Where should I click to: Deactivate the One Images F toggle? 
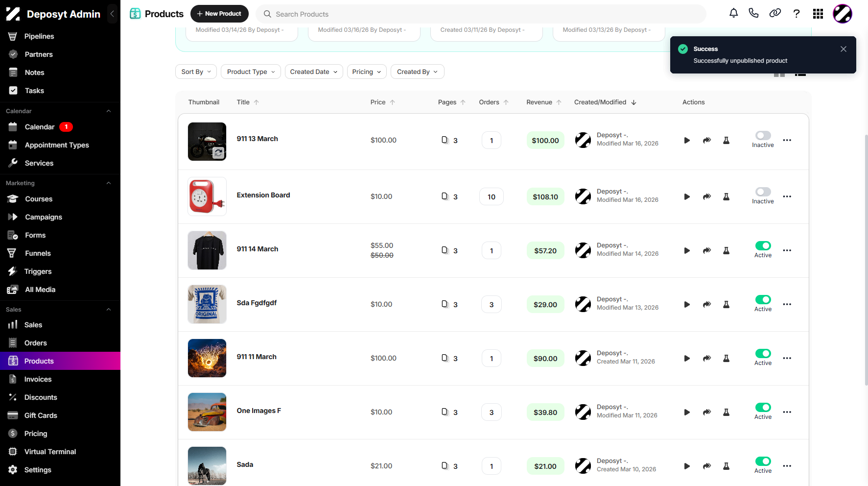(x=763, y=407)
